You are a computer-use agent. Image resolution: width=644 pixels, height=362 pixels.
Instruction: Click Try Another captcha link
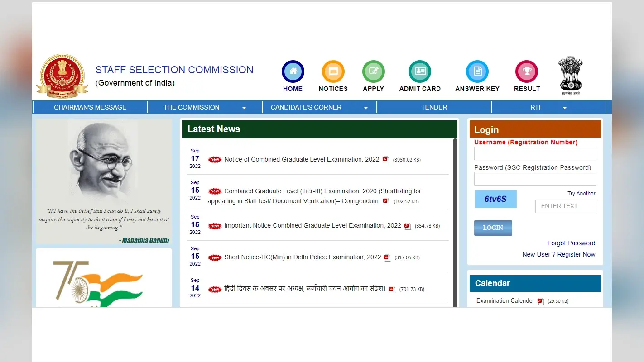pyautogui.click(x=582, y=194)
